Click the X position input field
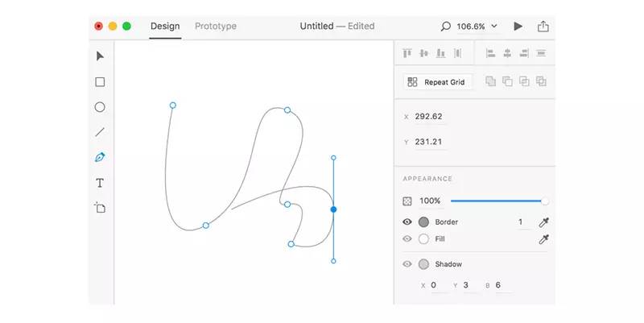 tap(430, 117)
